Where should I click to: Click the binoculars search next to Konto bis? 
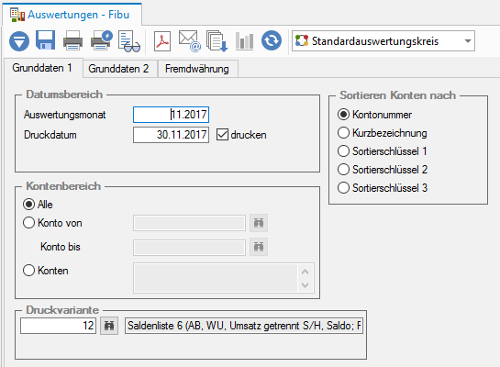[259, 247]
